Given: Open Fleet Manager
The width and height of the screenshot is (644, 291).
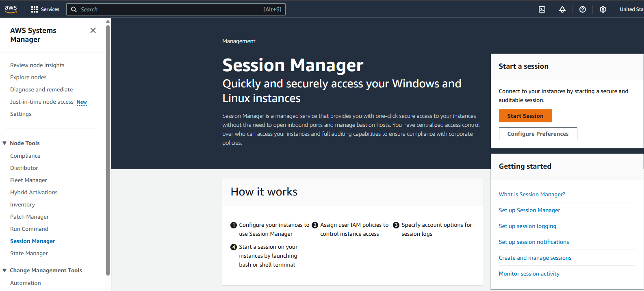Looking at the screenshot, I should pyautogui.click(x=28, y=180).
